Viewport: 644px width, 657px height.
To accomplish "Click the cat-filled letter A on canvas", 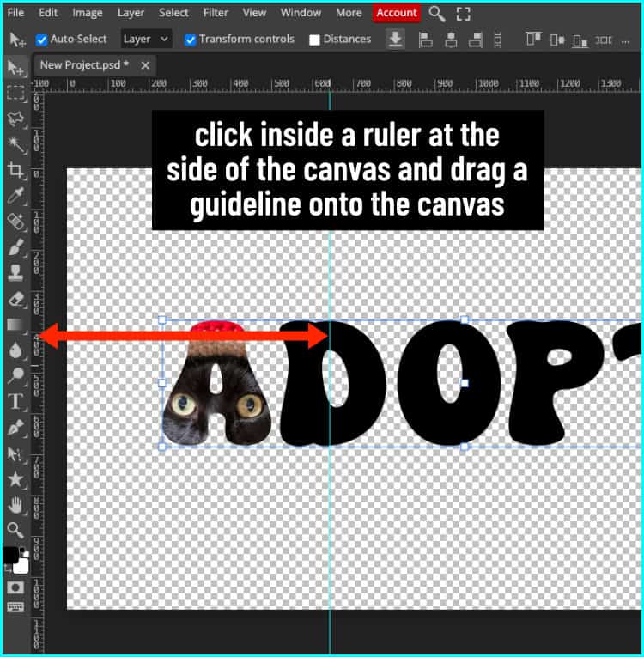I will pyautogui.click(x=216, y=383).
